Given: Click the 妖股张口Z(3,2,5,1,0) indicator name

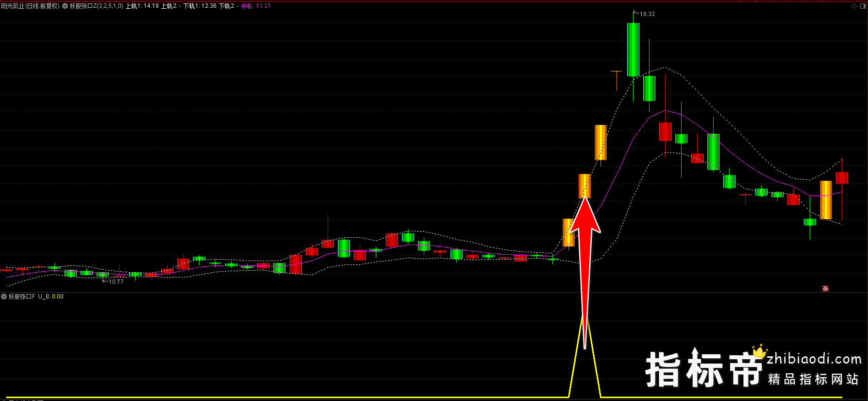Looking at the screenshot, I should (97, 6).
